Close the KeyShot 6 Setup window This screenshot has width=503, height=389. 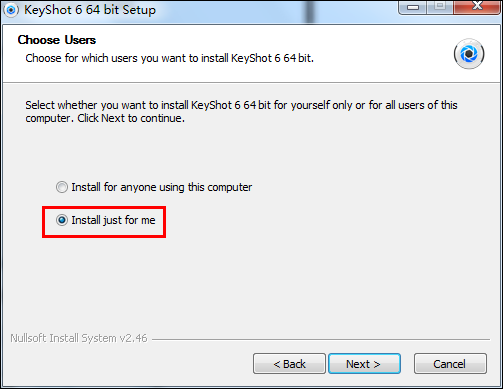coord(477,7)
